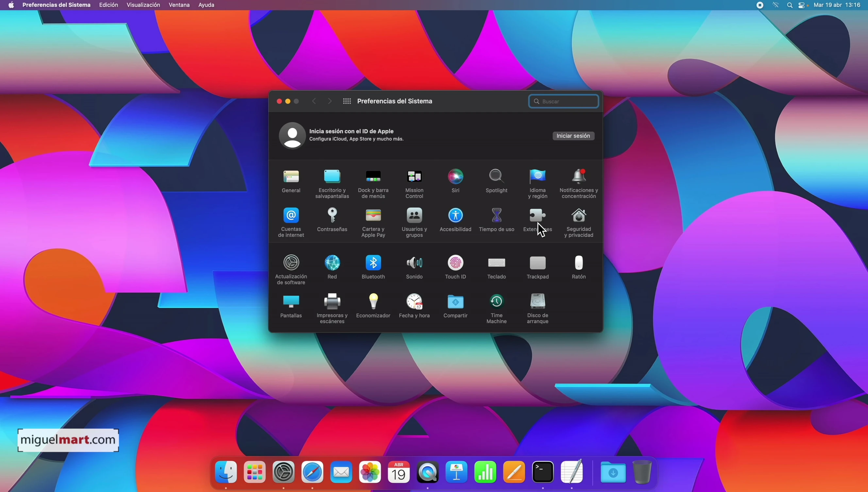Open Notificaciones y concentración pane
The image size is (868, 492).
[579, 184]
